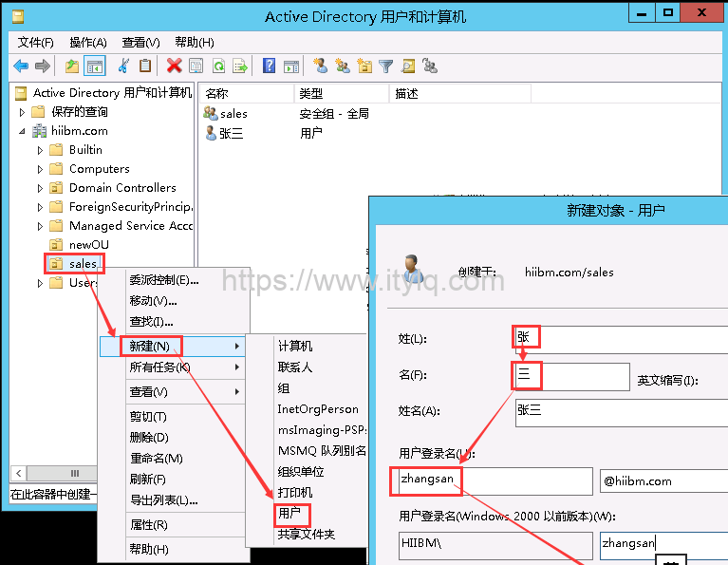
Task: Open the 所有任务(K) submenu
Action: (174, 367)
